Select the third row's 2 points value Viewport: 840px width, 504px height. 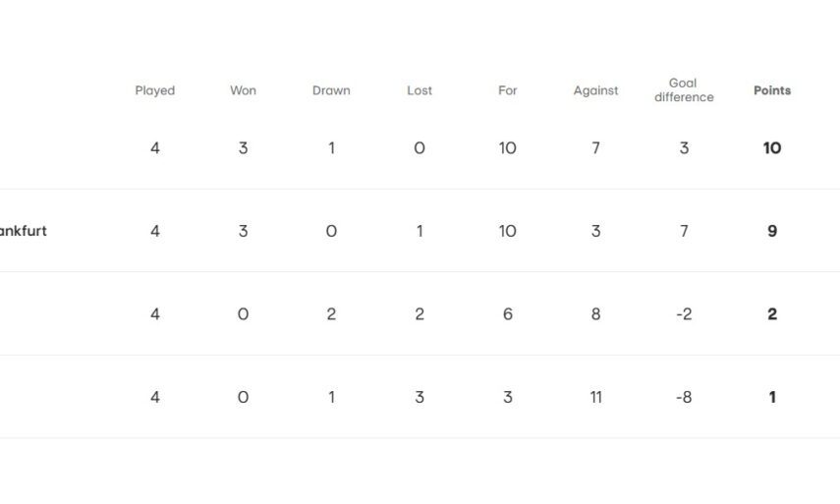[x=772, y=314]
